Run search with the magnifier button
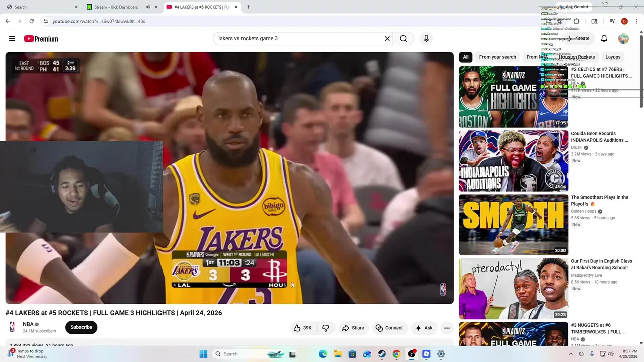644x362 pixels. (x=404, y=39)
